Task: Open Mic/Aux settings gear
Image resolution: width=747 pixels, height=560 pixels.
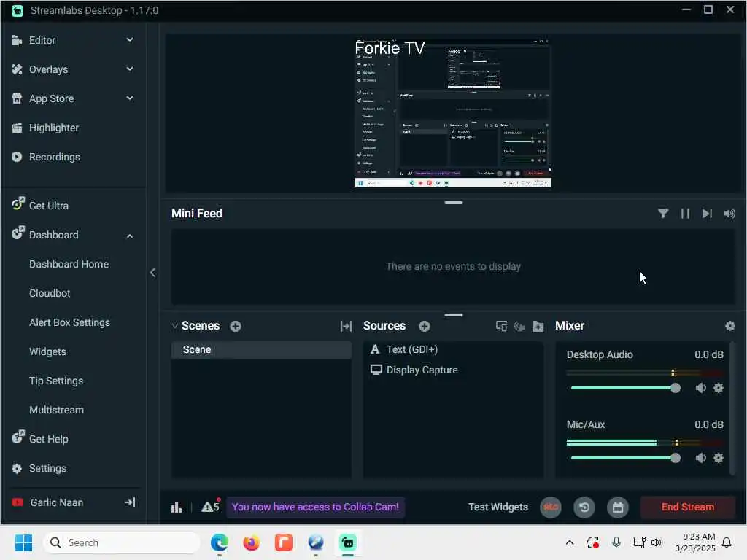Action: click(x=719, y=458)
